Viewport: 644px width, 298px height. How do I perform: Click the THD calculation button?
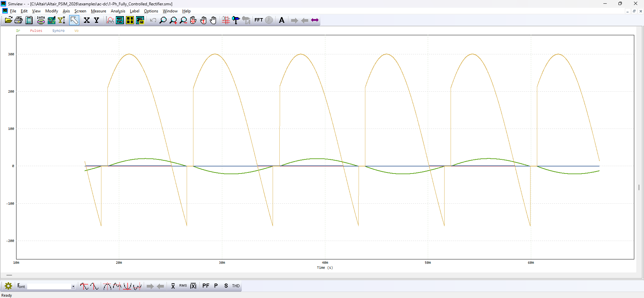coord(236,286)
